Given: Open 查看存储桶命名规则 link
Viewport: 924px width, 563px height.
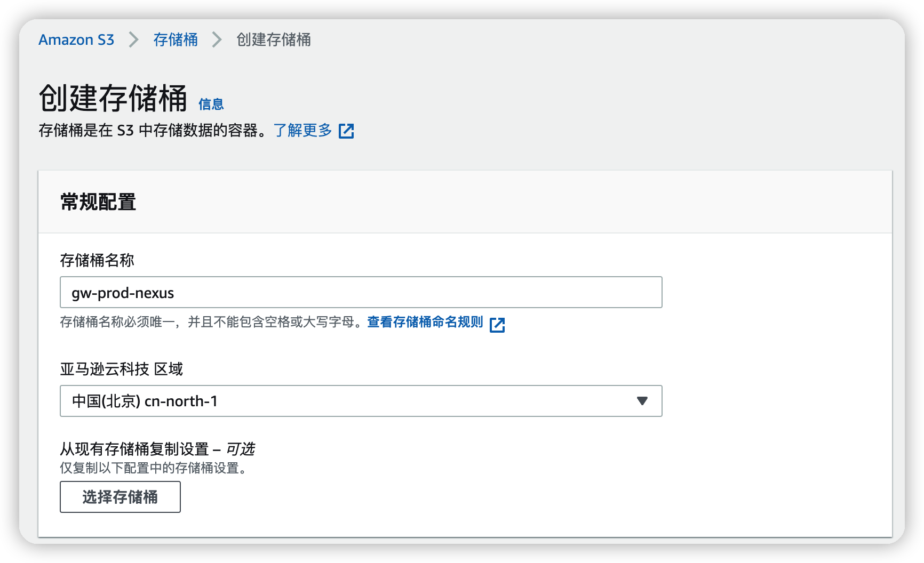Looking at the screenshot, I should click(425, 322).
